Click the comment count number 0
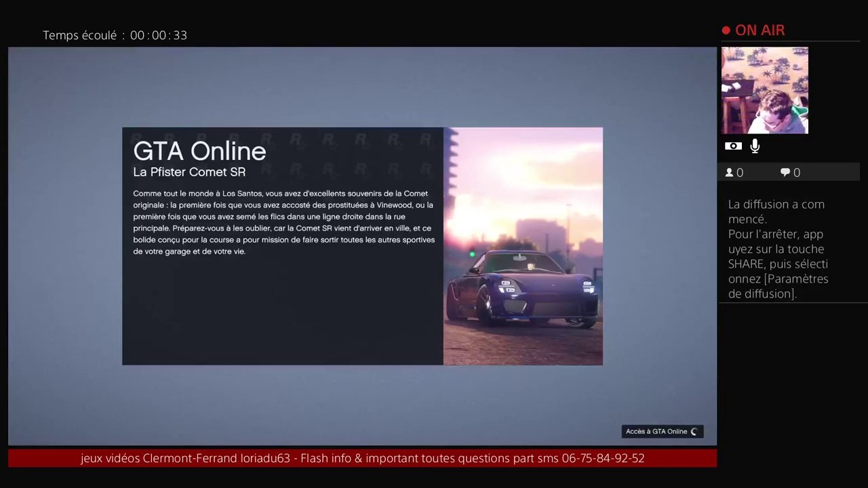 [797, 173]
